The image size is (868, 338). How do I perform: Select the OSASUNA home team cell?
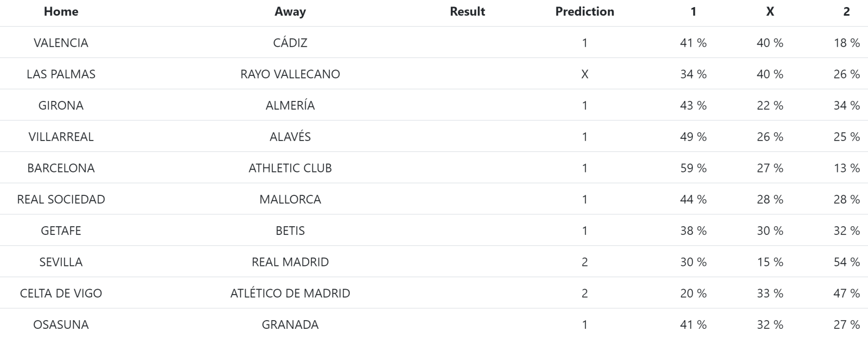click(x=61, y=325)
